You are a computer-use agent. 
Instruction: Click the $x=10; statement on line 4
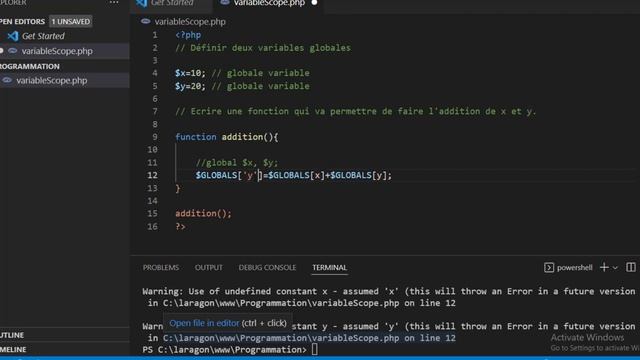190,73
